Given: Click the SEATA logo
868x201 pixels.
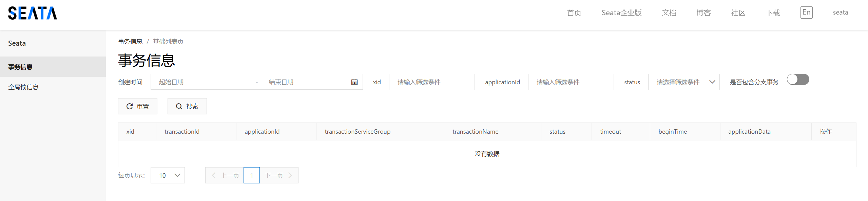Looking at the screenshot, I should [33, 13].
